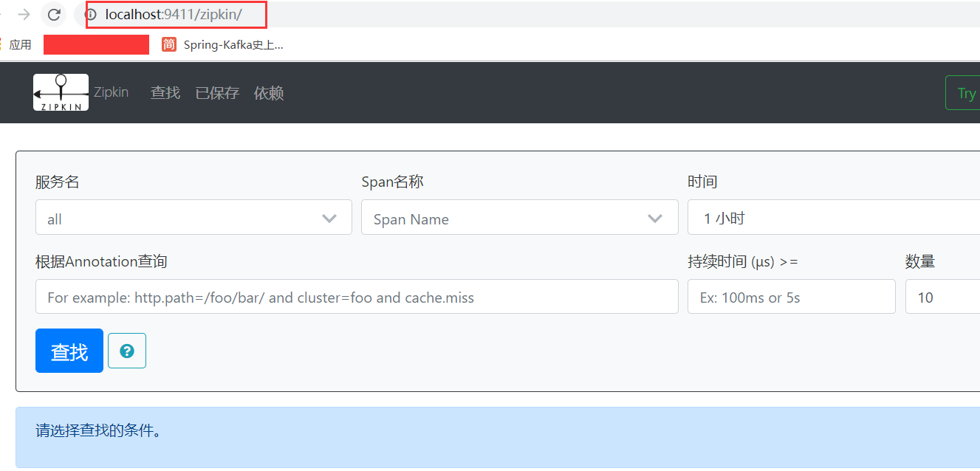Image resolution: width=980 pixels, height=471 pixels.
Task: Click the blue 查找 search button
Action: [69, 351]
